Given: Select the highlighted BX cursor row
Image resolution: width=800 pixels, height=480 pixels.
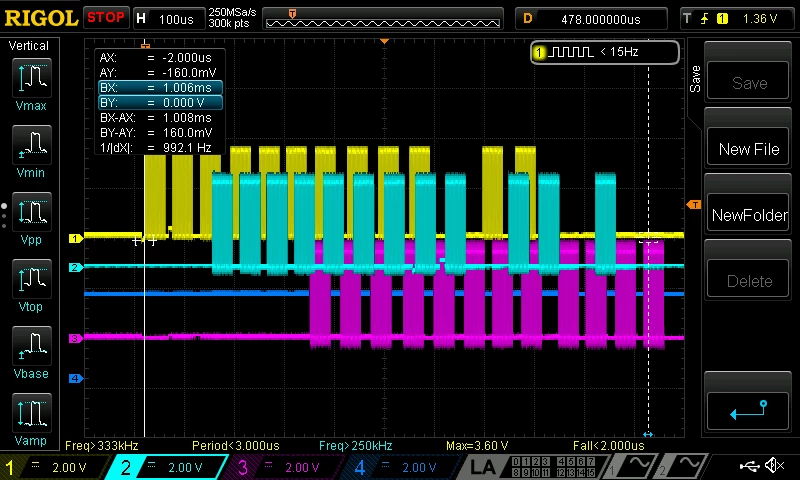Looking at the screenshot, I should tap(160, 88).
